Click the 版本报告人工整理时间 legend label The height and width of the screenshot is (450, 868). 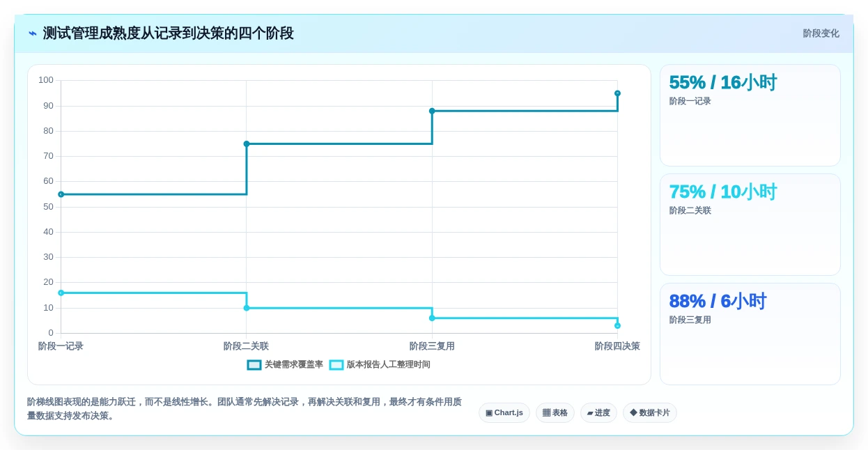389,364
